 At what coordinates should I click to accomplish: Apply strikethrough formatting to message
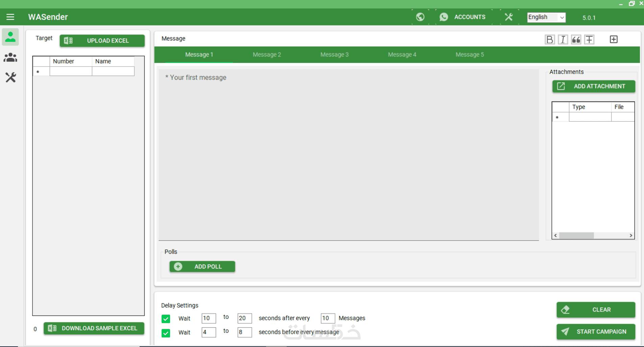pyautogui.click(x=589, y=40)
